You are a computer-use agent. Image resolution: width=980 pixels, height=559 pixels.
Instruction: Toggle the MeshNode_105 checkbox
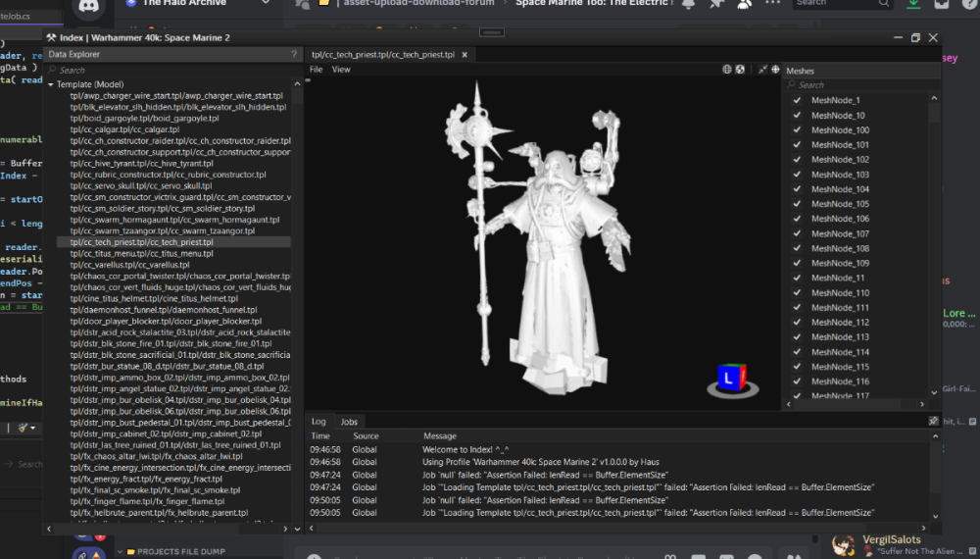(798, 204)
